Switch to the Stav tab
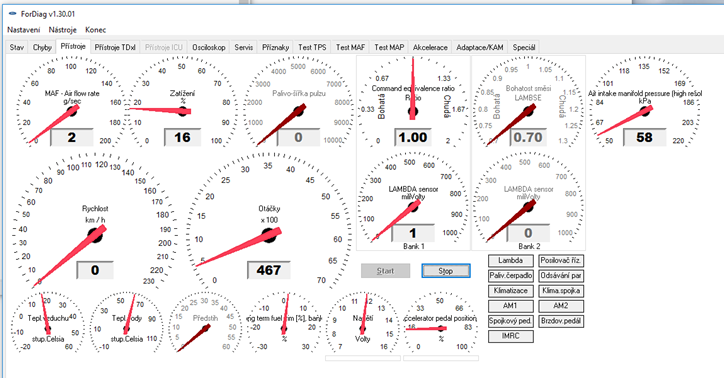 pyautogui.click(x=17, y=47)
